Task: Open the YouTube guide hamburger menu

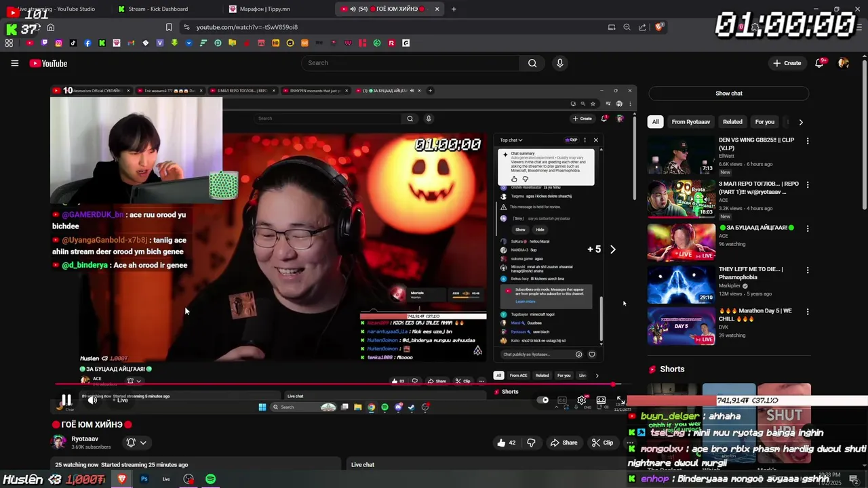Action: coord(14,63)
